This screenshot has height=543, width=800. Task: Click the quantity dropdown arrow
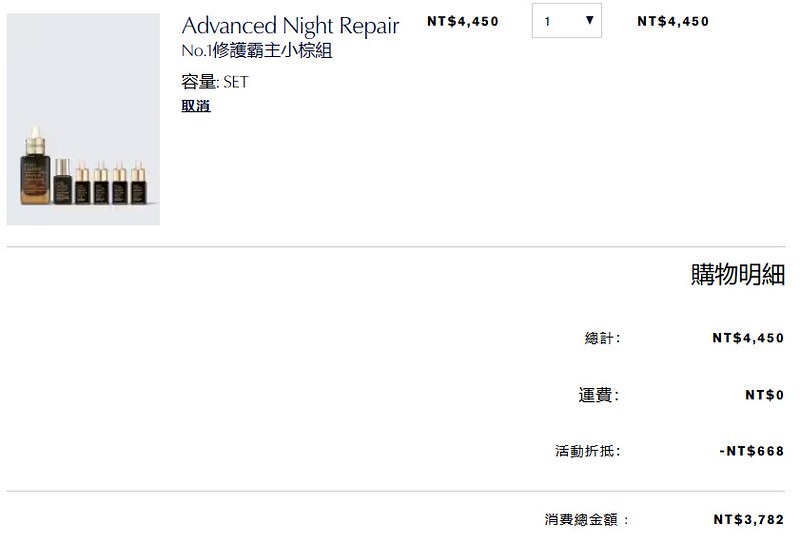tap(589, 21)
